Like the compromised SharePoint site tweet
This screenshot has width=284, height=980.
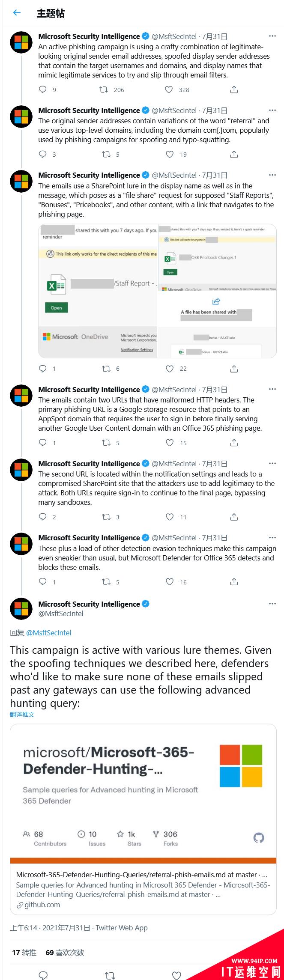pyautogui.click(x=170, y=517)
